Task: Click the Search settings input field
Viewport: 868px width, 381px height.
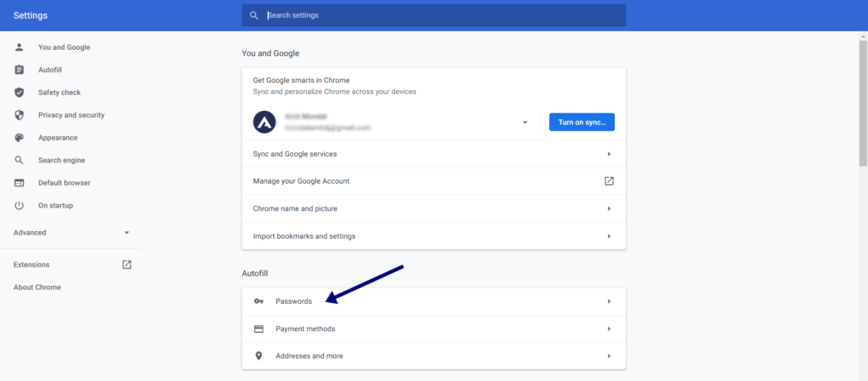Action: 434,15
